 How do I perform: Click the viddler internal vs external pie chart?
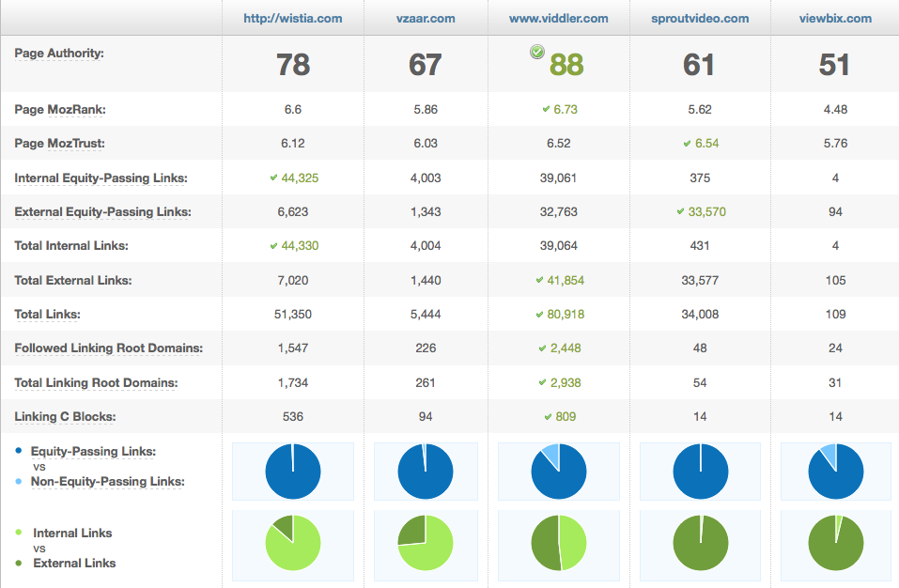tap(559, 543)
